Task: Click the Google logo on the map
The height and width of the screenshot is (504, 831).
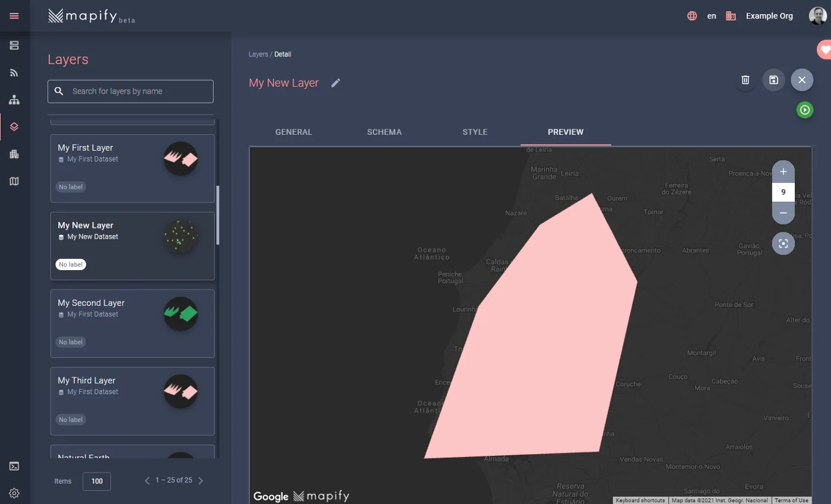Action: (271, 496)
